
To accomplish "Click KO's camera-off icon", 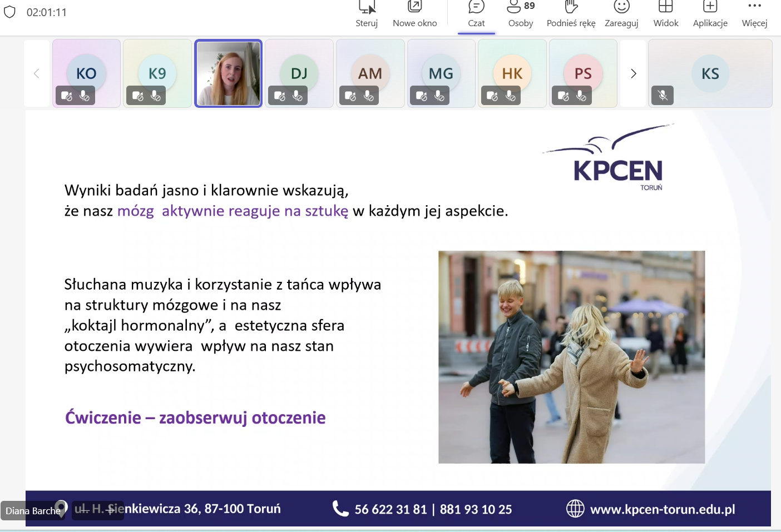I will pyautogui.click(x=66, y=96).
